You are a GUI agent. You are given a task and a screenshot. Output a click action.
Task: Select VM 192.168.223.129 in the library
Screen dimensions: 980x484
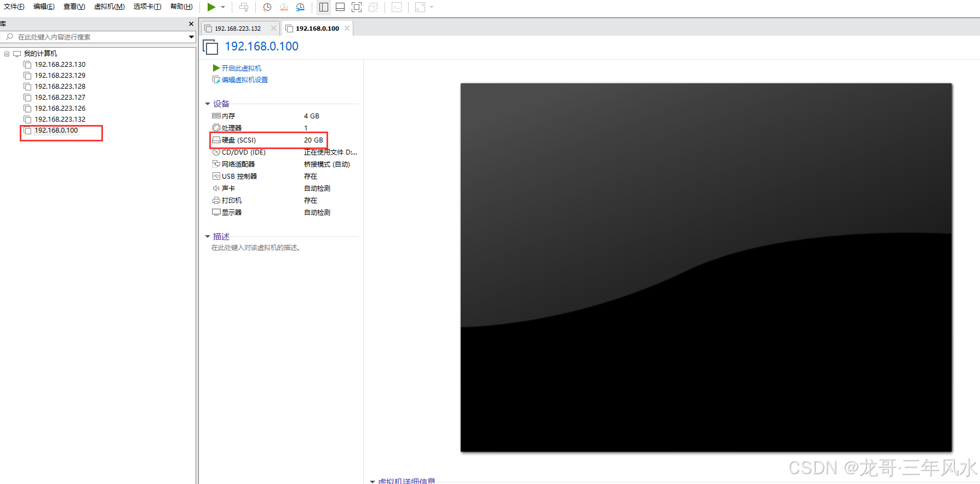pos(60,75)
